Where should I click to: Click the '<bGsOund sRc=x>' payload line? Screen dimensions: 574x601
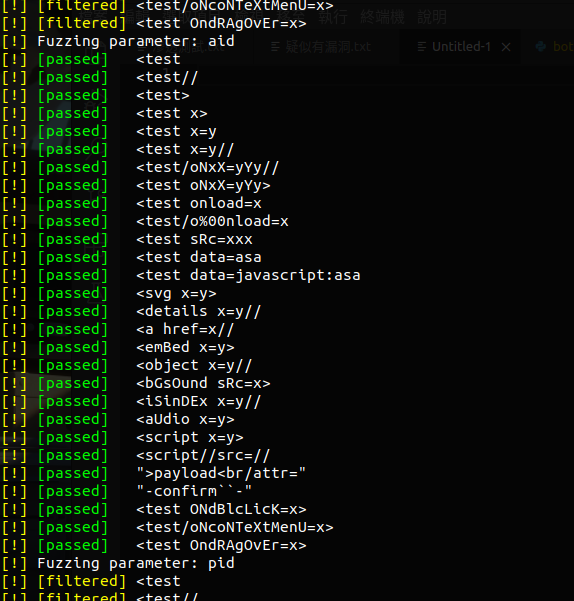pos(203,383)
